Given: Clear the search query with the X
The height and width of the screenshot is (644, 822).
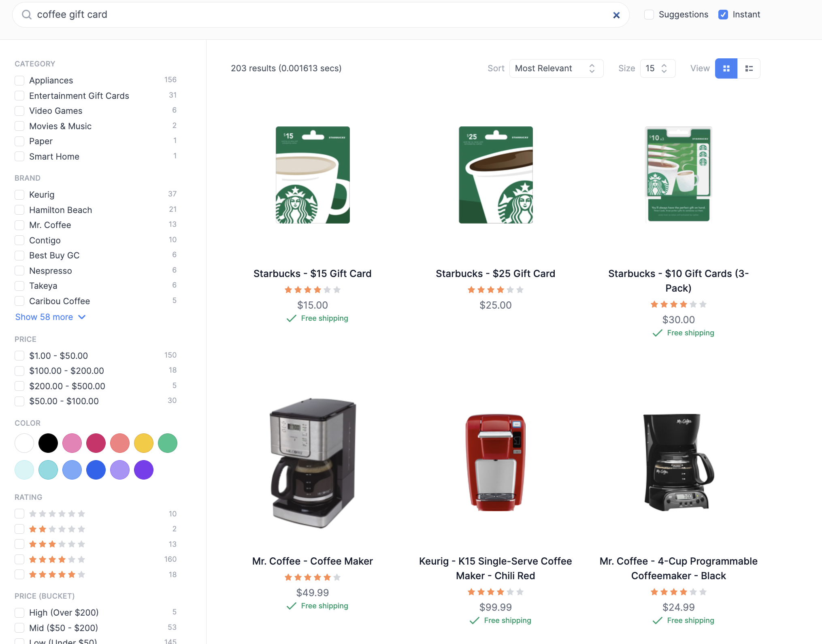Looking at the screenshot, I should pos(616,15).
